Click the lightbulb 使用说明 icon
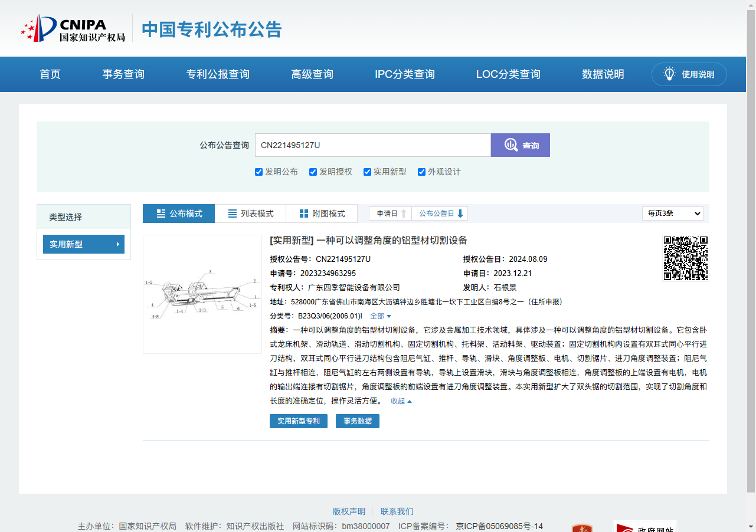This screenshot has height=532, width=756. click(x=669, y=74)
